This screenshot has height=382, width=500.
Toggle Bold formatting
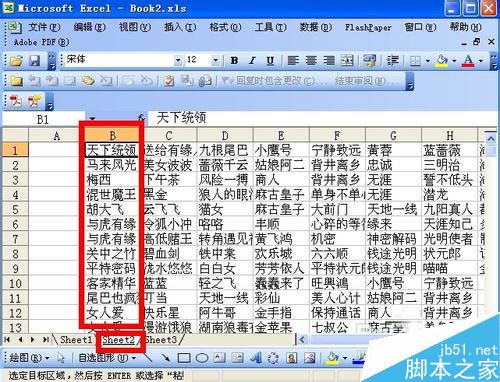tap(234, 61)
